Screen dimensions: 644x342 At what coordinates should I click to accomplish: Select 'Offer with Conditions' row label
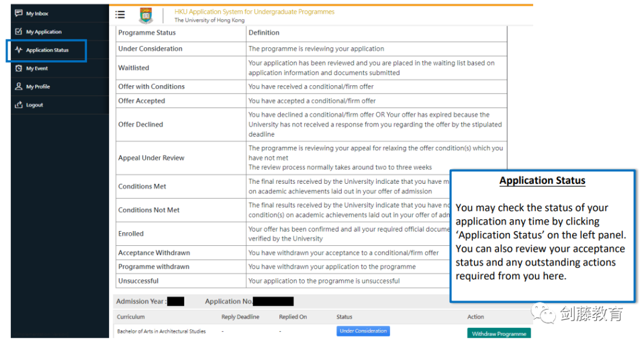pyautogui.click(x=151, y=87)
